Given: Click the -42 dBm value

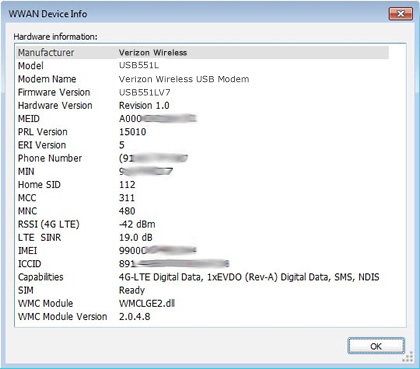Looking at the screenshot, I should coord(137,224).
